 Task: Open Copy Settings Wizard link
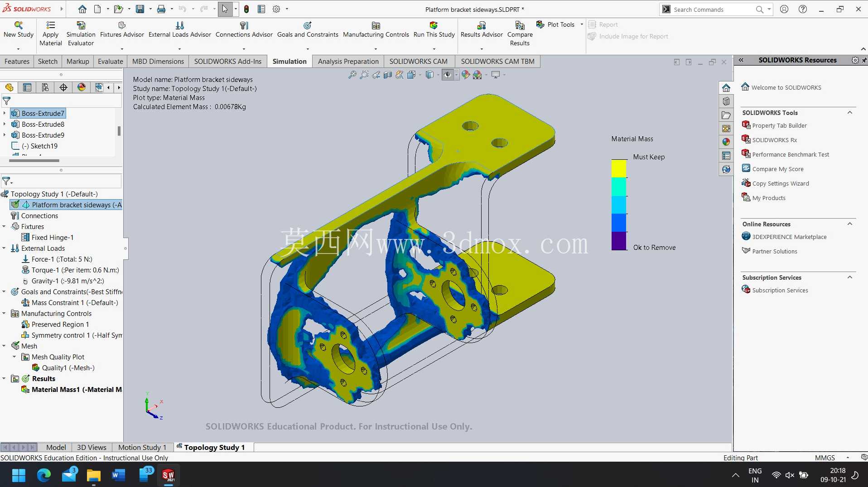[x=780, y=183]
